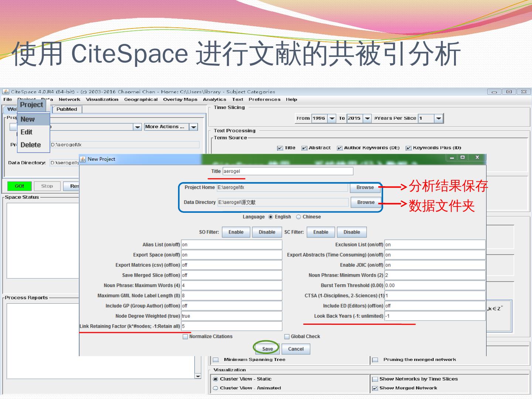This screenshot has height=399, width=532.
Task: Open the Preferences menu
Action: click(265, 99)
